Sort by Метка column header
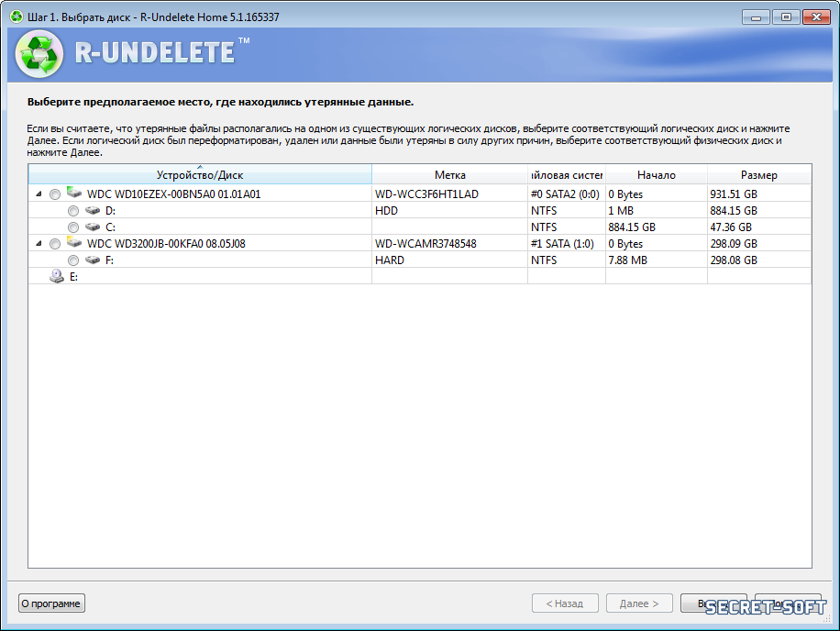 [450, 174]
